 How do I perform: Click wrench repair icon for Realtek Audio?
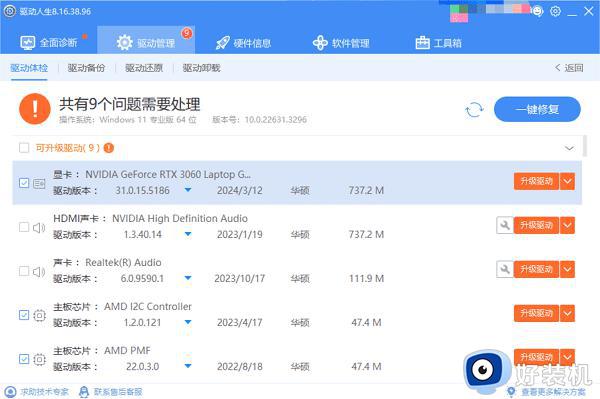pos(505,269)
